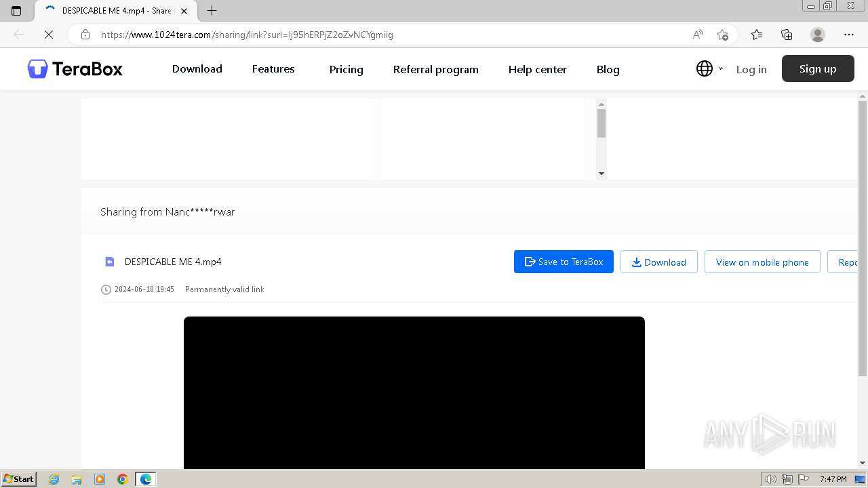
Task: Open the Features menu item
Action: [x=273, y=69]
